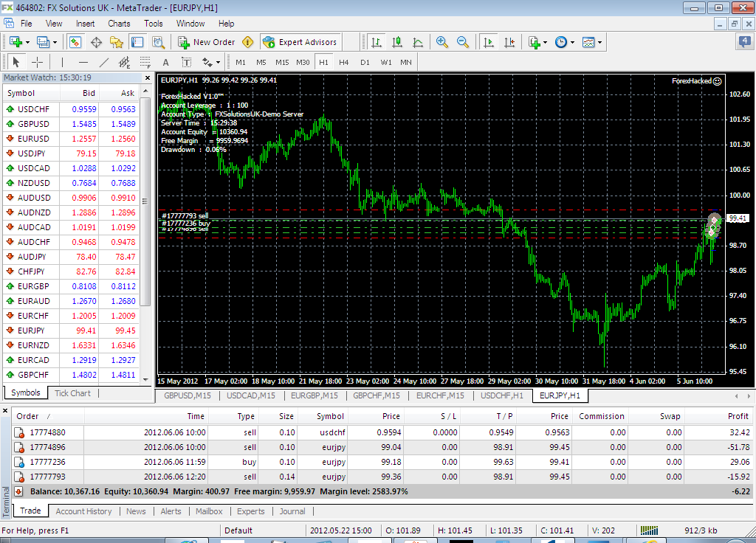Open the Journal terminal tab

[292, 511]
